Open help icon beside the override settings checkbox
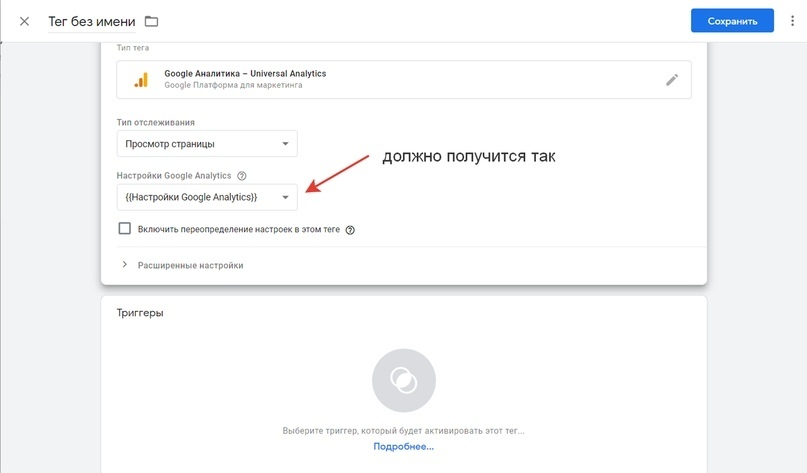The height and width of the screenshot is (473, 807). coord(350,230)
